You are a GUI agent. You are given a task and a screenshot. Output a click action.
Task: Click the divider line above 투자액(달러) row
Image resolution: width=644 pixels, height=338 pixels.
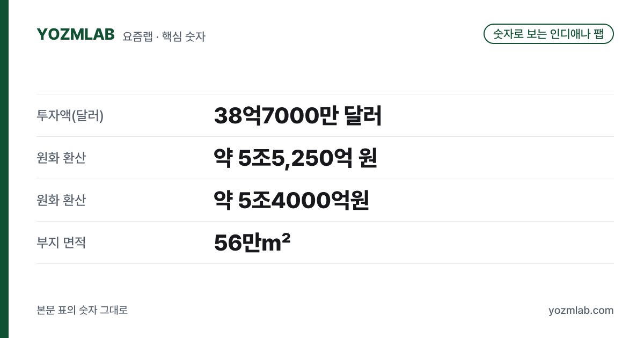(x=325, y=94)
